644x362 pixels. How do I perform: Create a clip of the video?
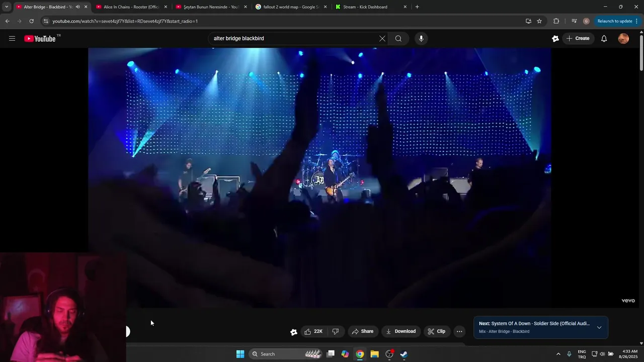coord(436,331)
